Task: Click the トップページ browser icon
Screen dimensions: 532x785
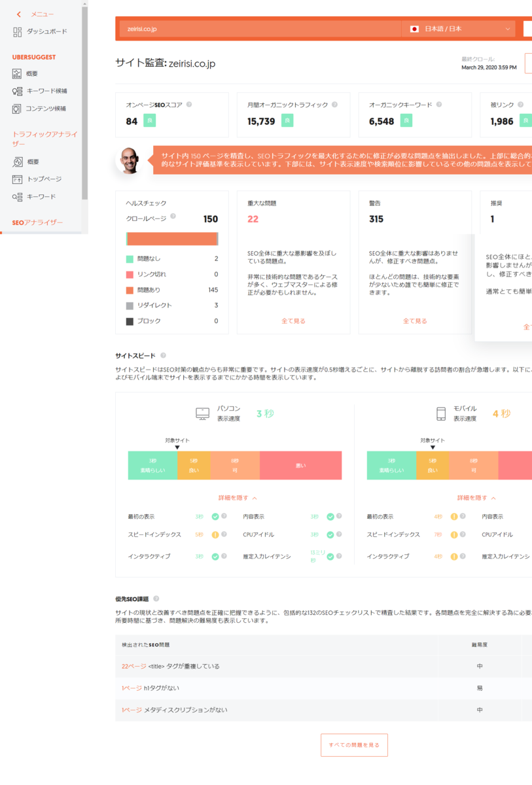Action: point(17,179)
